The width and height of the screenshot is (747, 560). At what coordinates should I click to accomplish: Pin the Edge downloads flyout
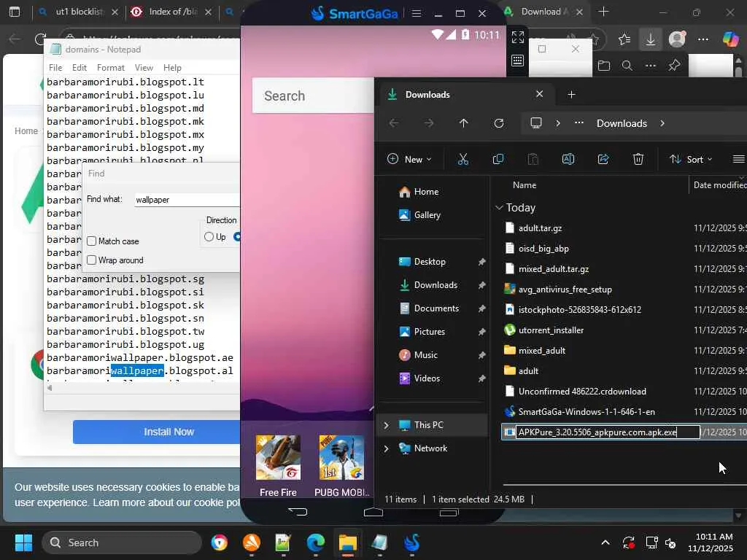click(674, 65)
